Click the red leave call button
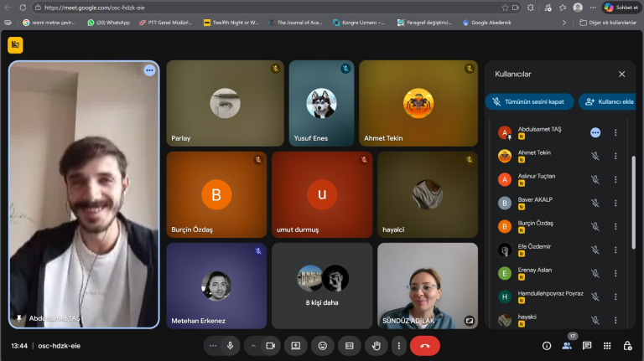This screenshot has width=644, height=361. [424, 345]
